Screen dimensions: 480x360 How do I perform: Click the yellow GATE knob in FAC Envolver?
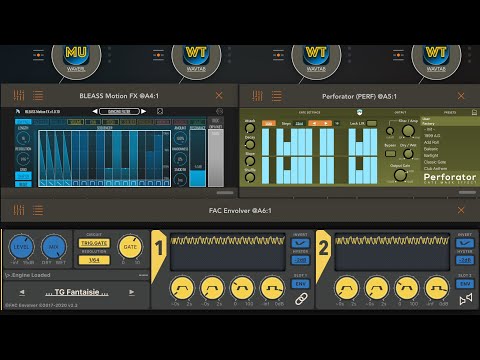click(130, 247)
